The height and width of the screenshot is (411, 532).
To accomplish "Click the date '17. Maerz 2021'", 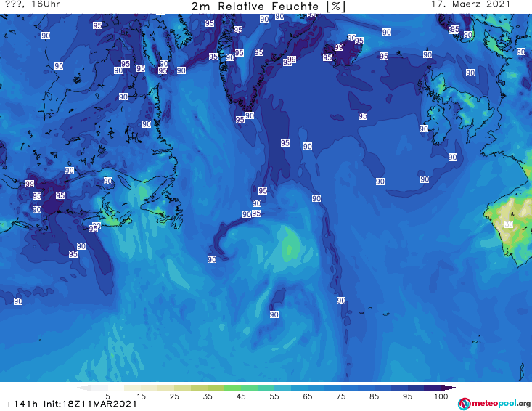I will tap(470, 4).
